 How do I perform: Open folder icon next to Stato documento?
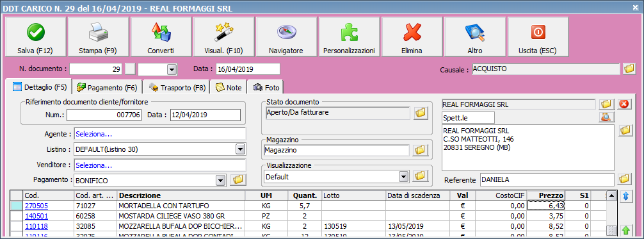(x=420, y=113)
